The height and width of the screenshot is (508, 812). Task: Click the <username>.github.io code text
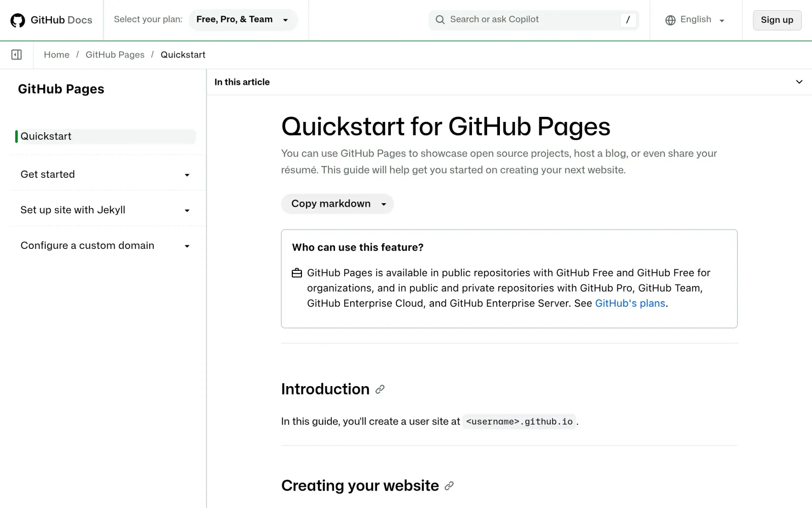pyautogui.click(x=519, y=422)
